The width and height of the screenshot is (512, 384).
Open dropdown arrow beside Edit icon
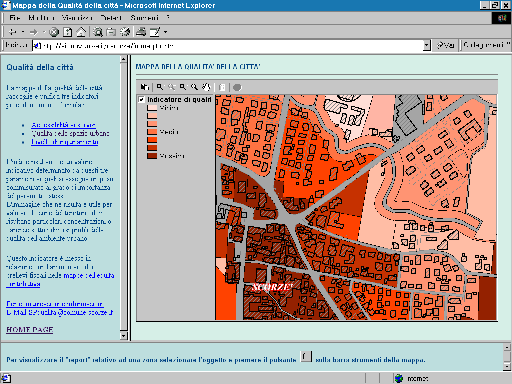coord(165,32)
